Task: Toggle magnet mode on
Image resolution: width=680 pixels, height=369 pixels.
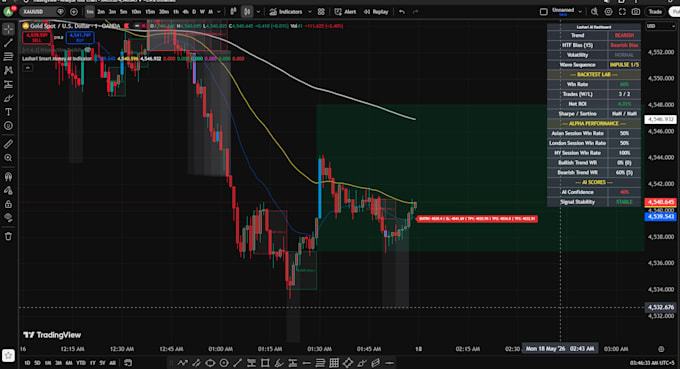Action: point(8,176)
